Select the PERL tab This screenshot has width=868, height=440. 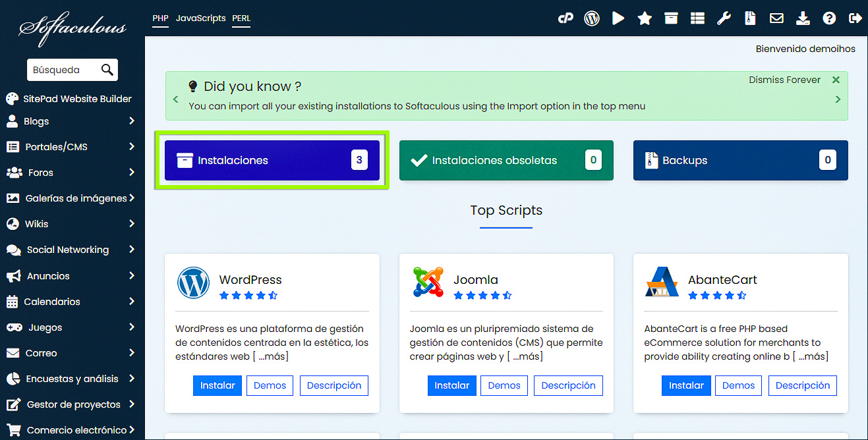[241, 18]
